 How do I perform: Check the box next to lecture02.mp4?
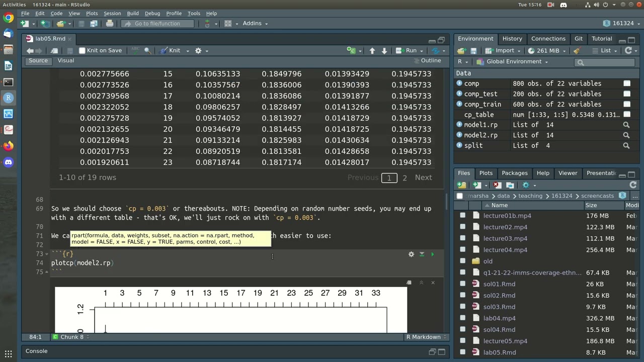tap(463, 227)
